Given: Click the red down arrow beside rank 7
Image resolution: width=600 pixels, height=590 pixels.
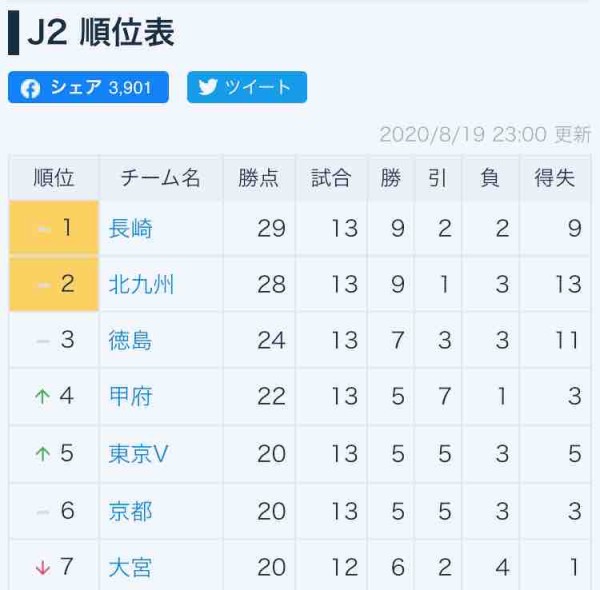Looking at the screenshot, I should [42, 568].
